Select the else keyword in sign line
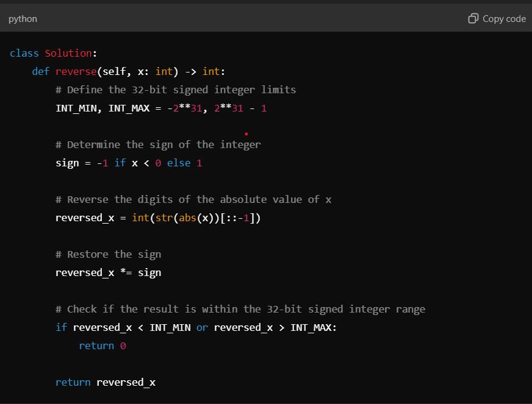Screen dimensions: 532x404 click(x=178, y=163)
